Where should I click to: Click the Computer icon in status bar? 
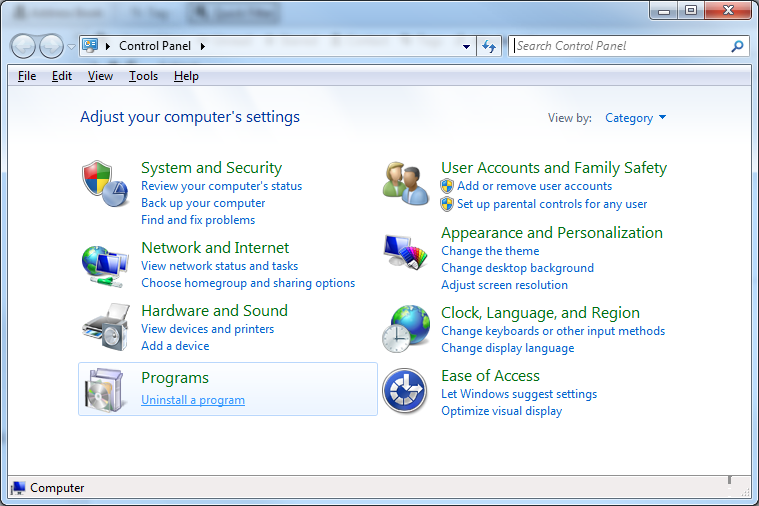click(18, 488)
